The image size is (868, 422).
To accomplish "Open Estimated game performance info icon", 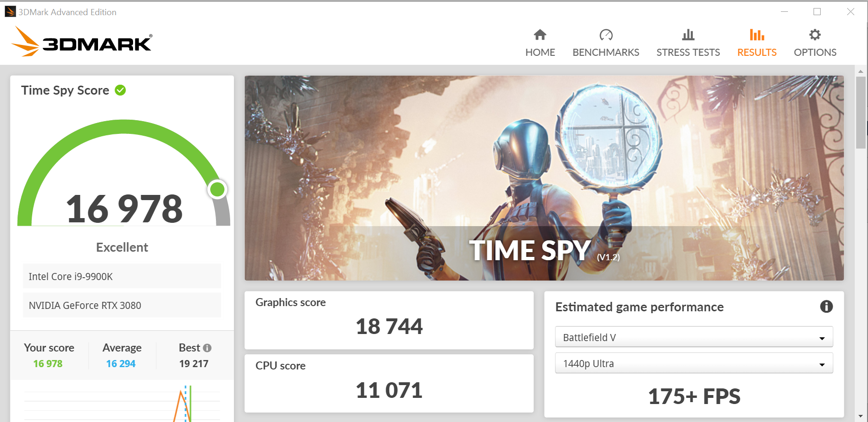I will coord(826,307).
